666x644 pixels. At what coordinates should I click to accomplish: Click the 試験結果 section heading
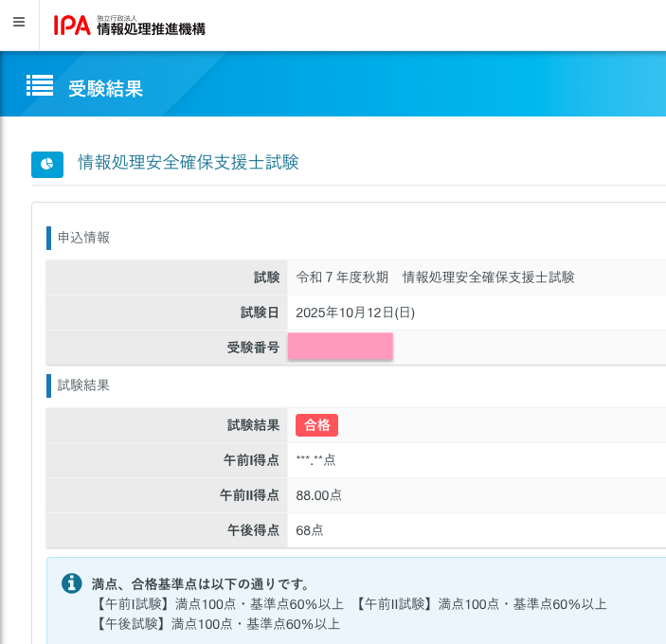tap(83, 385)
